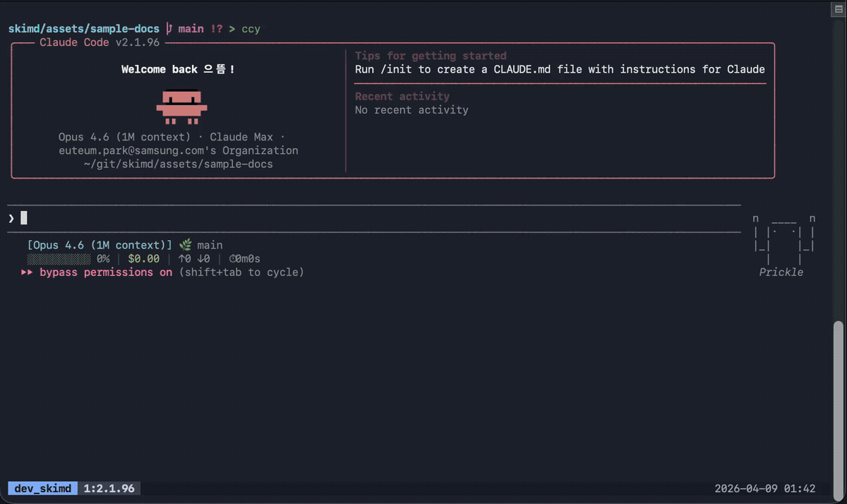Viewport: 847px width, 504px height.
Task: Click the down-arrow token count ↓0
Action: pos(203,259)
